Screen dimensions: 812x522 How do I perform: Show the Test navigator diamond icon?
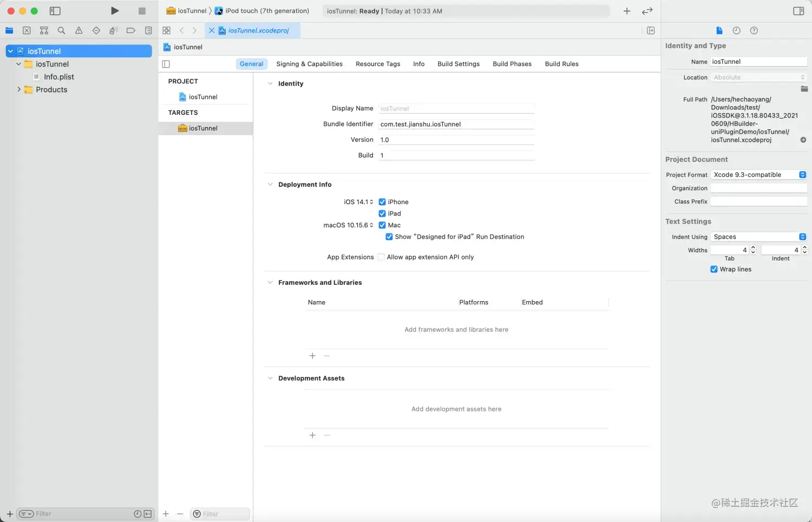(96, 30)
